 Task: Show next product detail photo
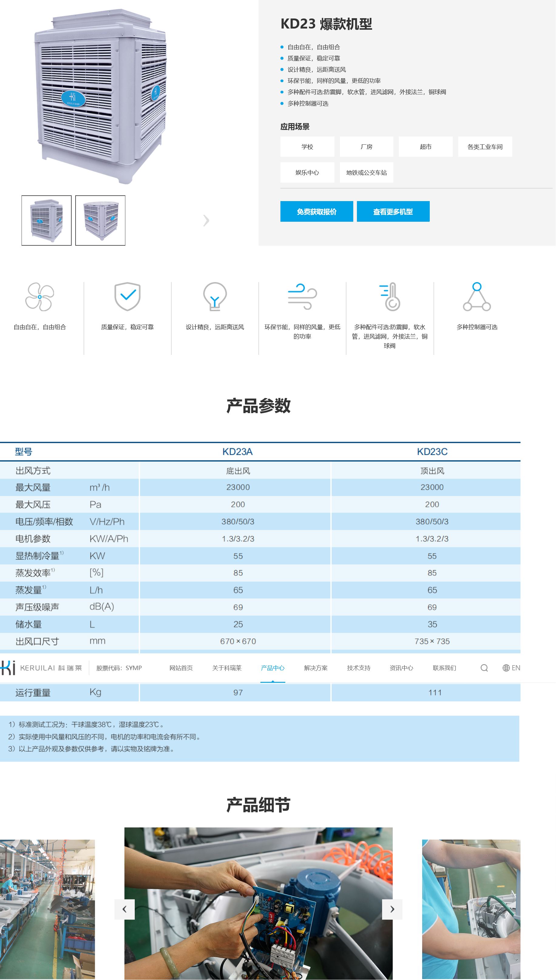point(392,909)
